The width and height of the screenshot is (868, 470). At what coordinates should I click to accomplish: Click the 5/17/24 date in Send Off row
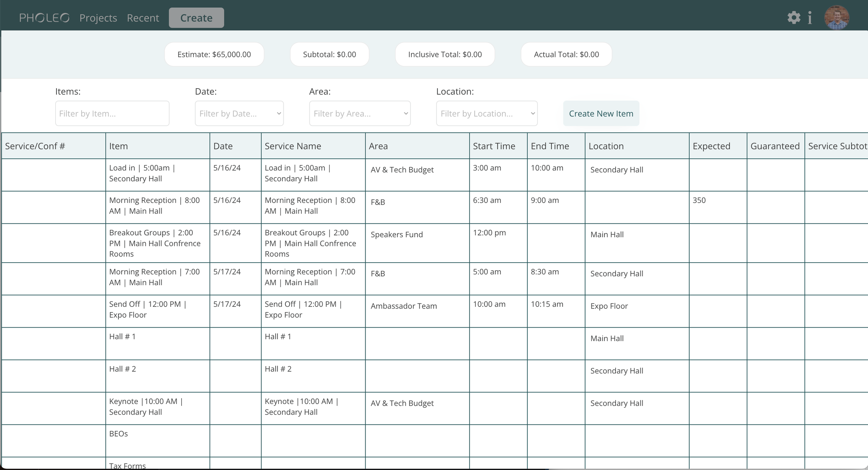pyautogui.click(x=235, y=311)
